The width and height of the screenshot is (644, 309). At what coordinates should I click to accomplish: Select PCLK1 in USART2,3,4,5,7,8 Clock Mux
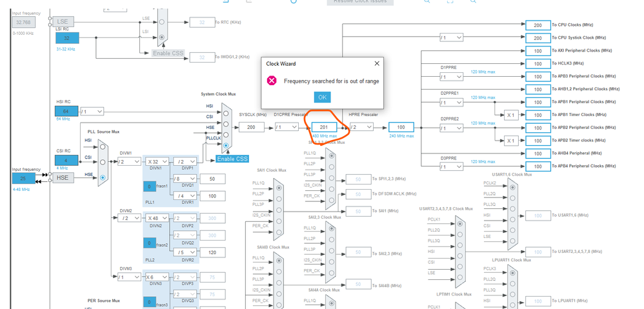click(460, 224)
